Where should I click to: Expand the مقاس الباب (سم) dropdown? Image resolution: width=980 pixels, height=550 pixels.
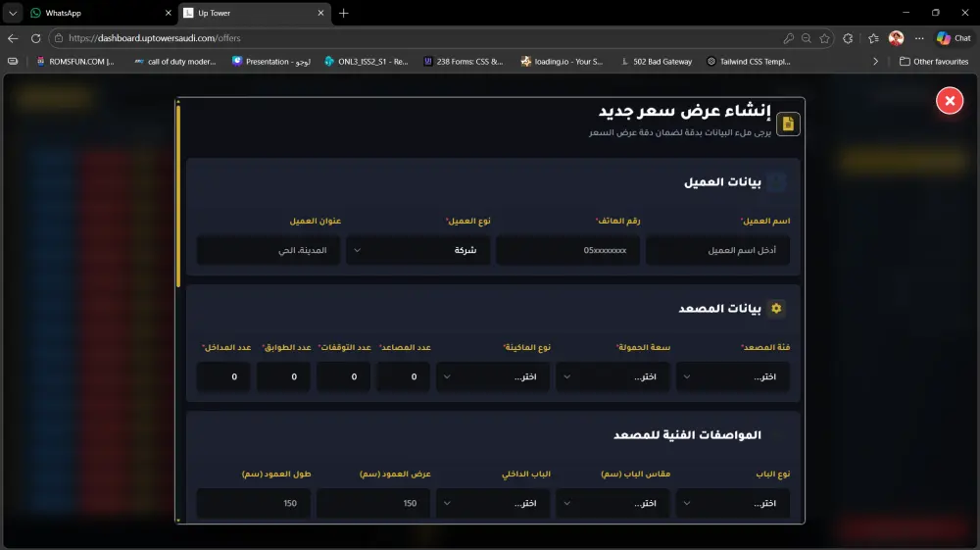pyautogui.click(x=612, y=503)
